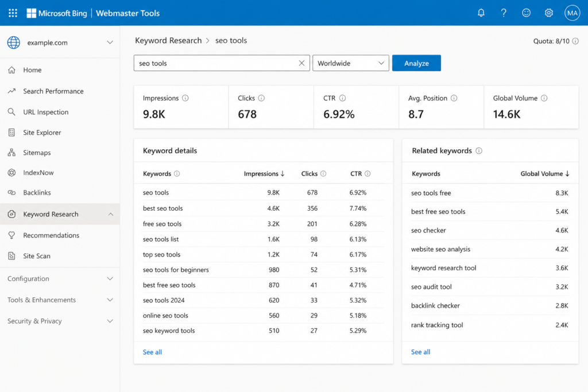The height and width of the screenshot is (392, 588).
Task: Expand the Security & Privacy section
Action: [60, 321]
